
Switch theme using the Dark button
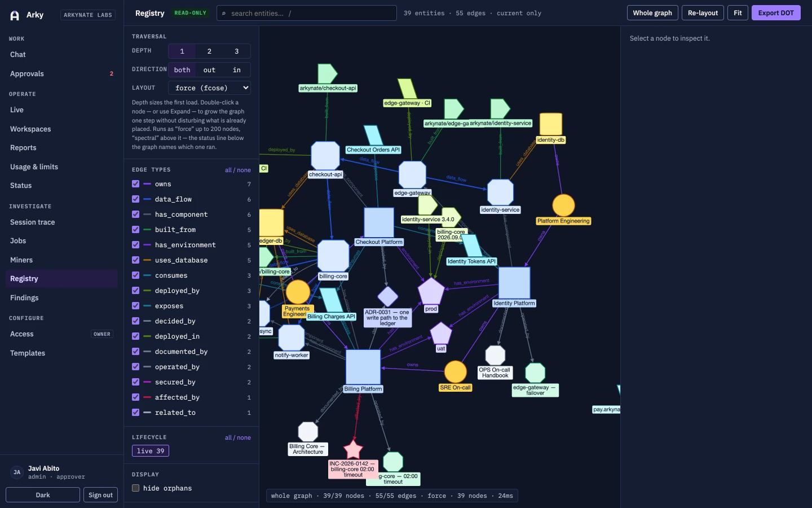43,495
